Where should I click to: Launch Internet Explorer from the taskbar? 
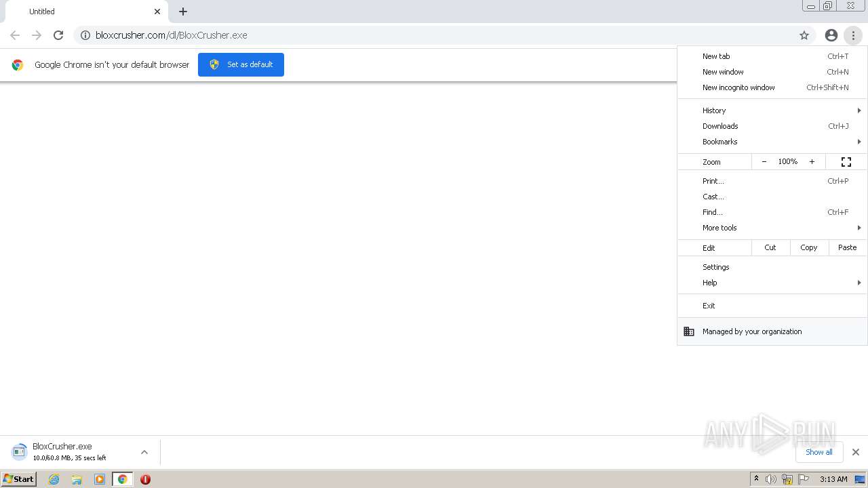coord(54,479)
